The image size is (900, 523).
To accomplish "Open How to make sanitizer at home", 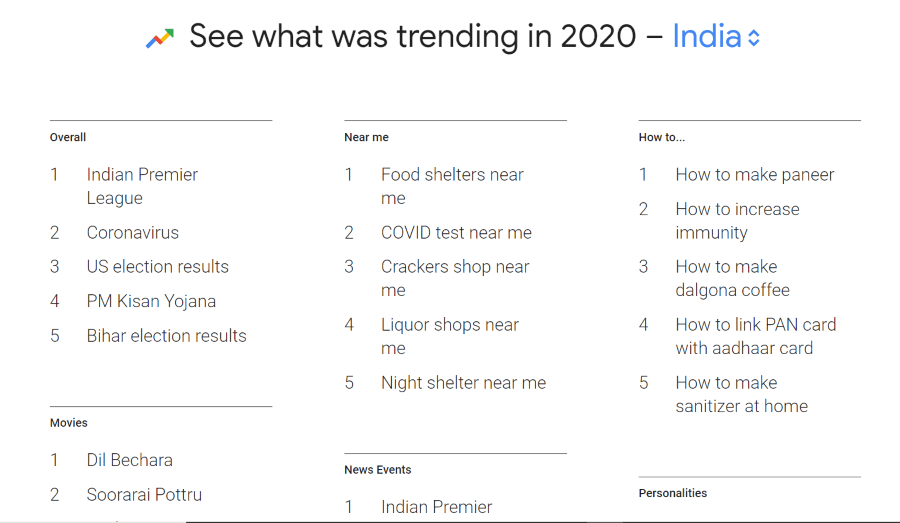I will click(x=742, y=394).
